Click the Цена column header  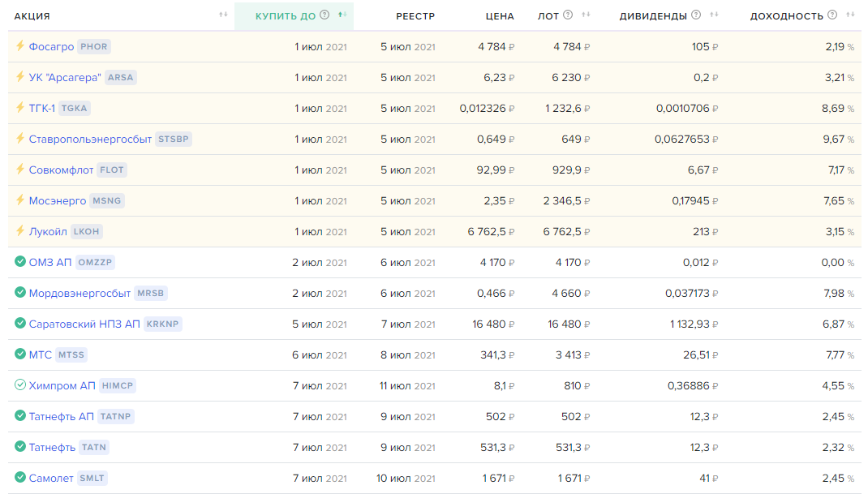coord(500,16)
